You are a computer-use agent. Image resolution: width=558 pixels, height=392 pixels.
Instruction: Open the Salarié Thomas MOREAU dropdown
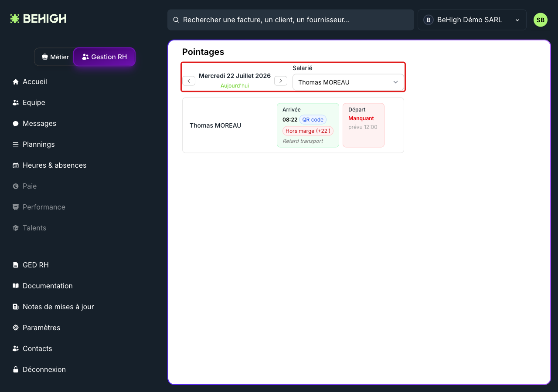348,82
